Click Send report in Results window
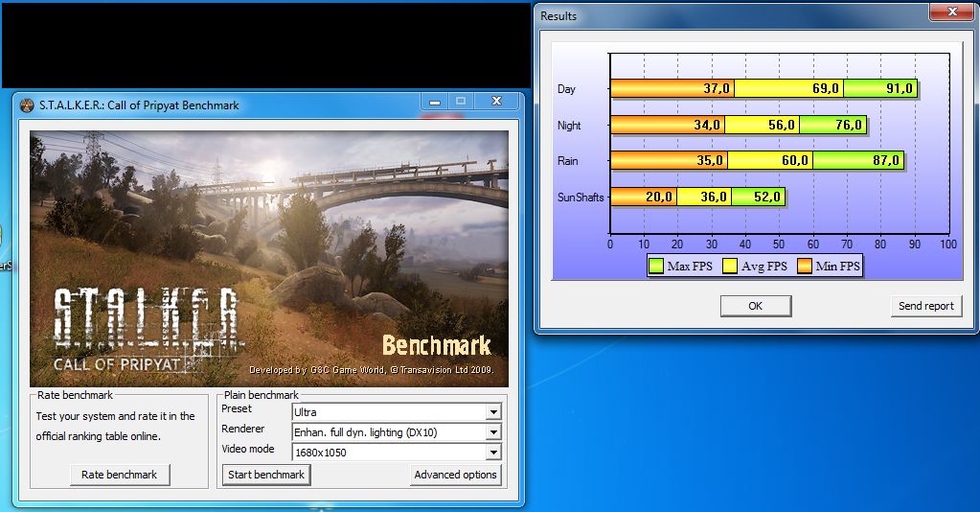Screen dimensions: 980x512 925,306
